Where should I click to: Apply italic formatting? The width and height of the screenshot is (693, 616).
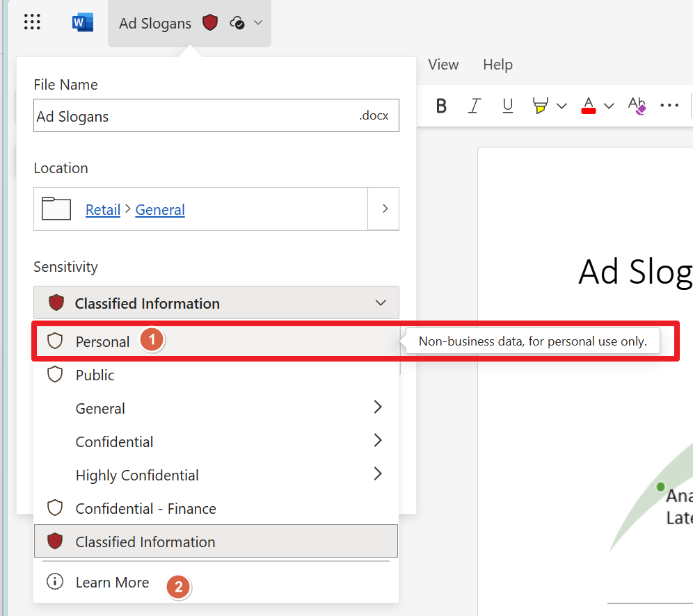pyautogui.click(x=475, y=106)
